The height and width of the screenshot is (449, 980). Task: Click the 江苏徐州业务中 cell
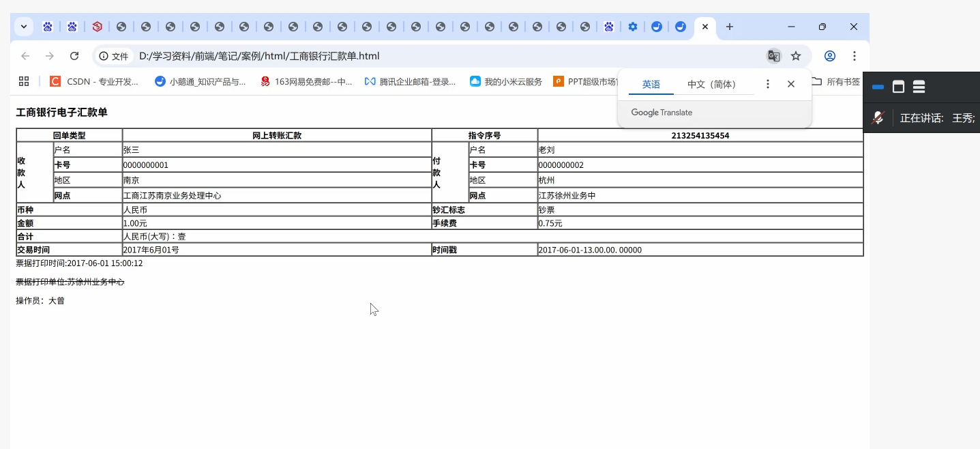pyautogui.click(x=700, y=195)
